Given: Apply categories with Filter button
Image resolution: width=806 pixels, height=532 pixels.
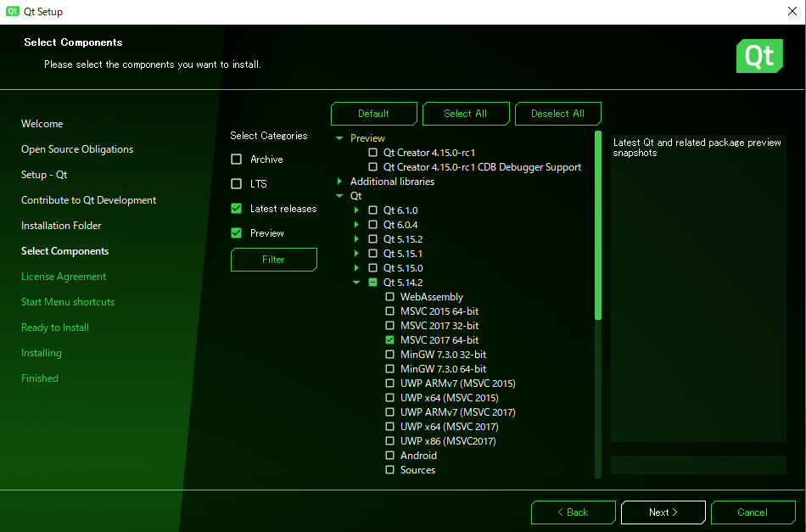Looking at the screenshot, I should pyautogui.click(x=273, y=260).
